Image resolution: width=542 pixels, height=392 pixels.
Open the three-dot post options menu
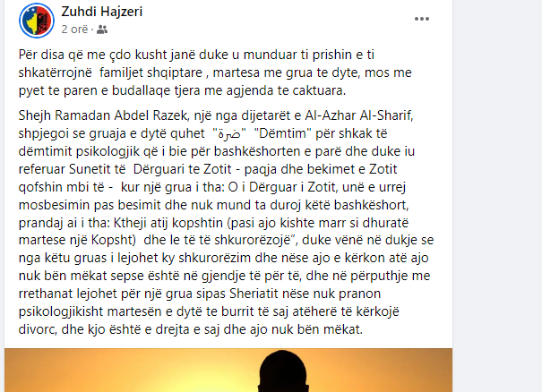422,19
